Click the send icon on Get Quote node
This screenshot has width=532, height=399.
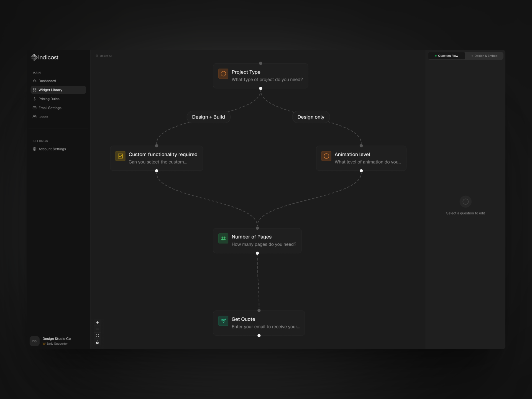coord(223,321)
